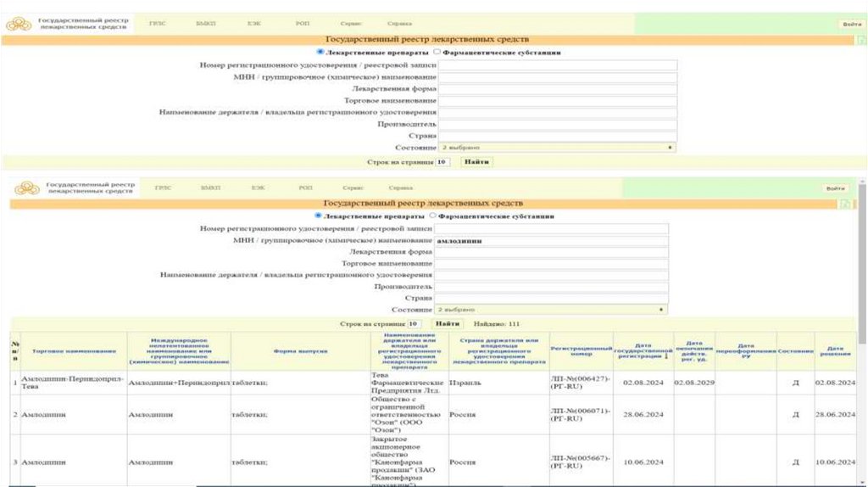This screenshot has height=487, width=868.
Task: Focus registration number field on empty search form
Action: pyautogui.click(x=558, y=64)
